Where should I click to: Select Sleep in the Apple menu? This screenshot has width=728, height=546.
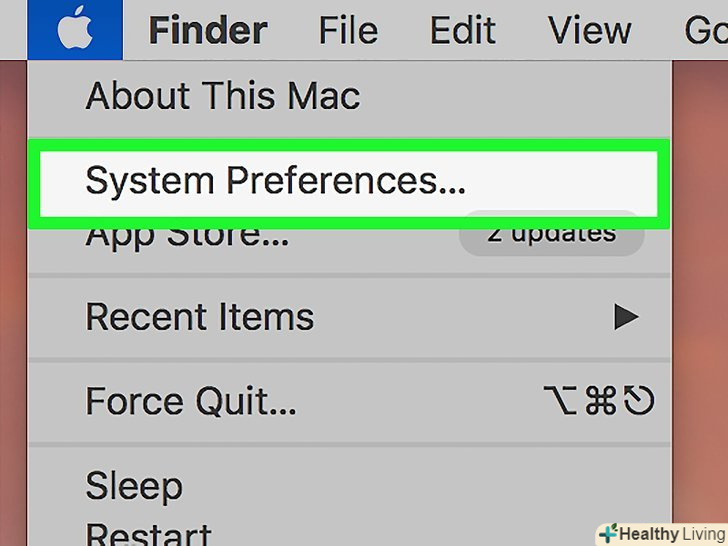(134, 486)
